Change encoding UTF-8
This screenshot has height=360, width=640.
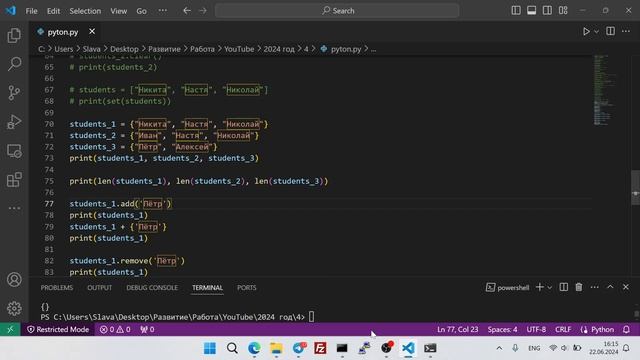[x=536, y=329]
